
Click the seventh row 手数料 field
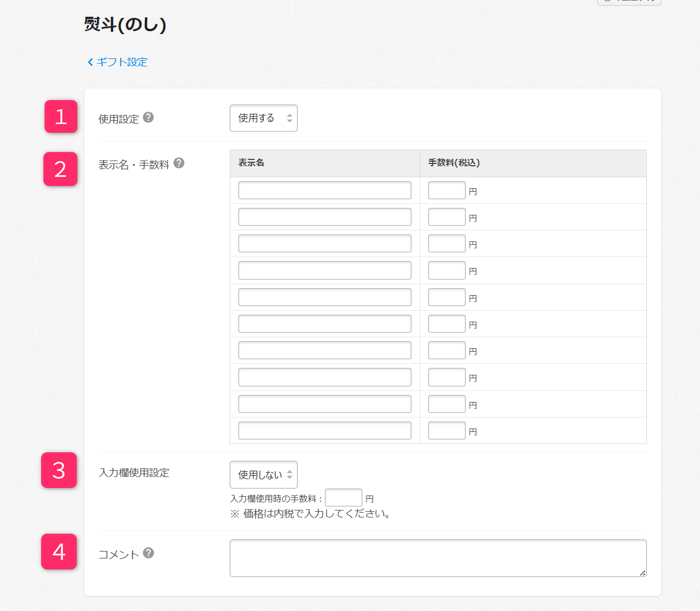coord(446,351)
